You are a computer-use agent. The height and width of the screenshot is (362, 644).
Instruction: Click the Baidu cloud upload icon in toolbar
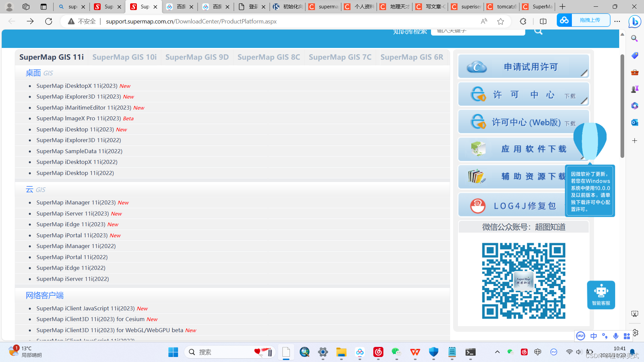565,20
